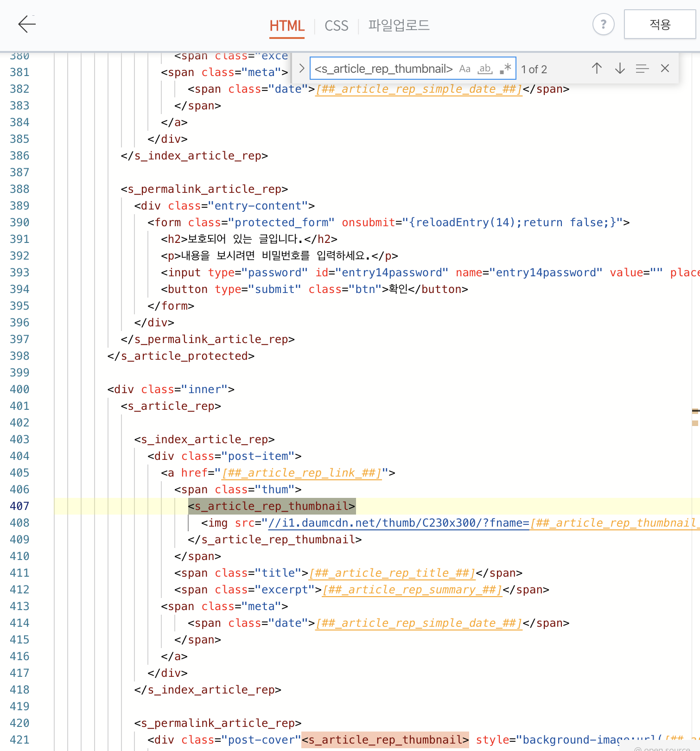Click the 확인 button code on line 394
Image resolution: width=700 pixels, height=751 pixels.
(315, 289)
